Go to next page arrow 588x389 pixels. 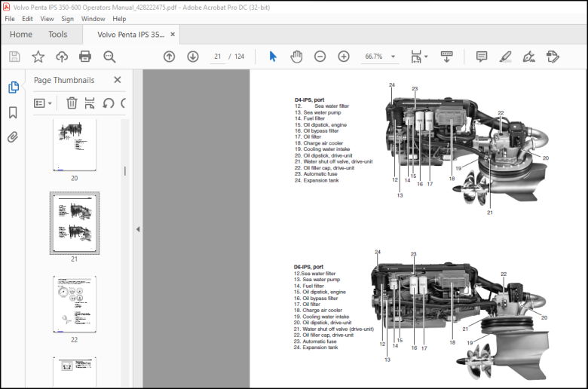click(193, 57)
